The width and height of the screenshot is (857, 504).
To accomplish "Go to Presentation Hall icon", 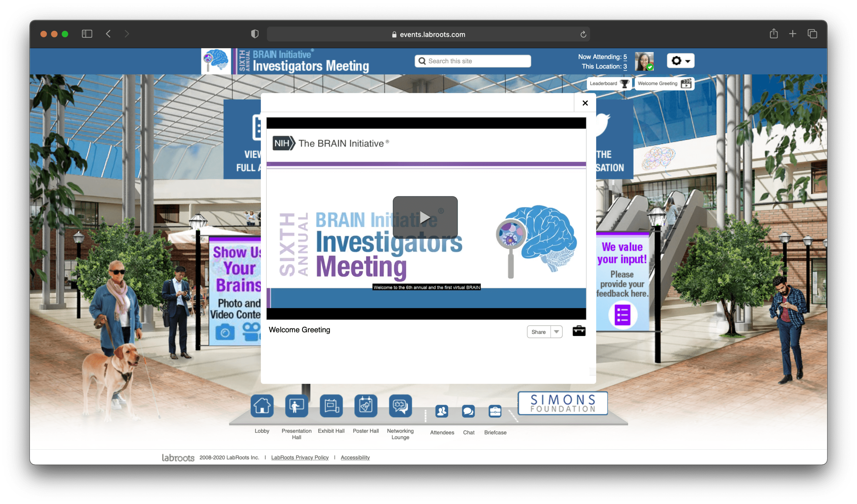I will pyautogui.click(x=297, y=406).
